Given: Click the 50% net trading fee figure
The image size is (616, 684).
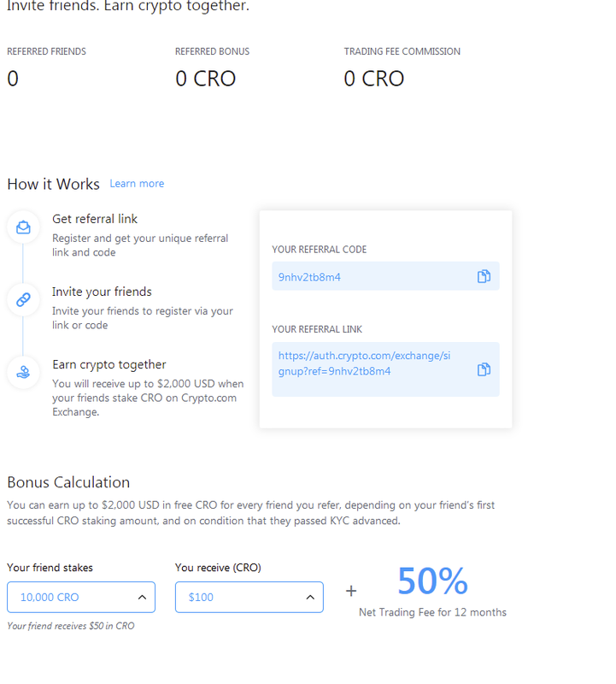Looking at the screenshot, I should tap(432, 581).
